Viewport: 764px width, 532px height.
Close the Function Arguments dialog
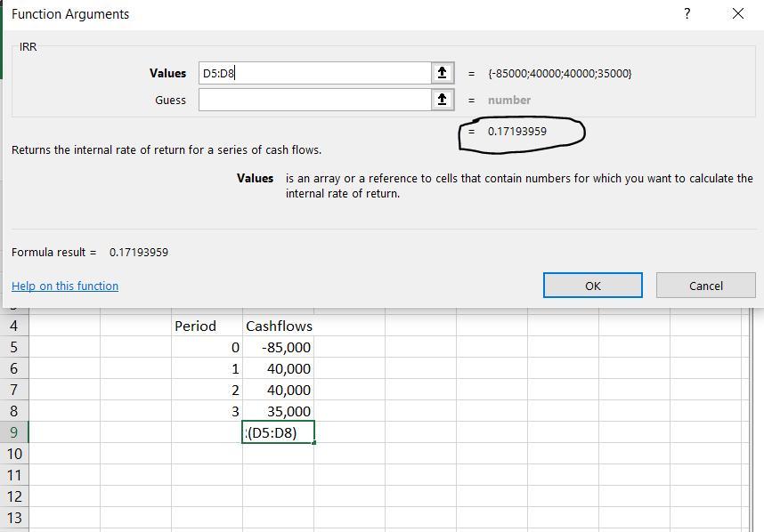pyautogui.click(x=737, y=14)
